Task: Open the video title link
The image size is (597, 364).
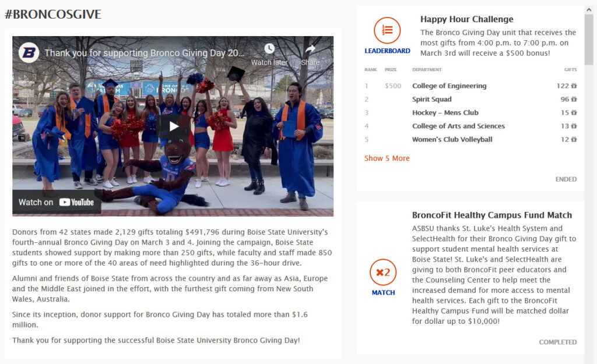Action: 145,53
